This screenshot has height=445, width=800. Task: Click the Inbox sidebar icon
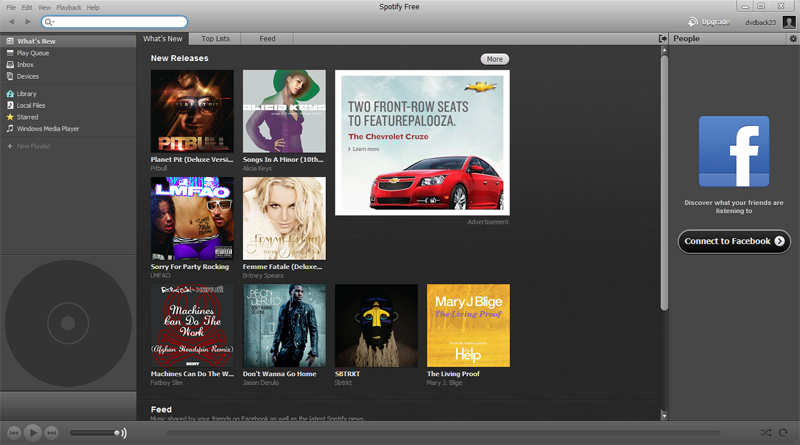coord(10,64)
